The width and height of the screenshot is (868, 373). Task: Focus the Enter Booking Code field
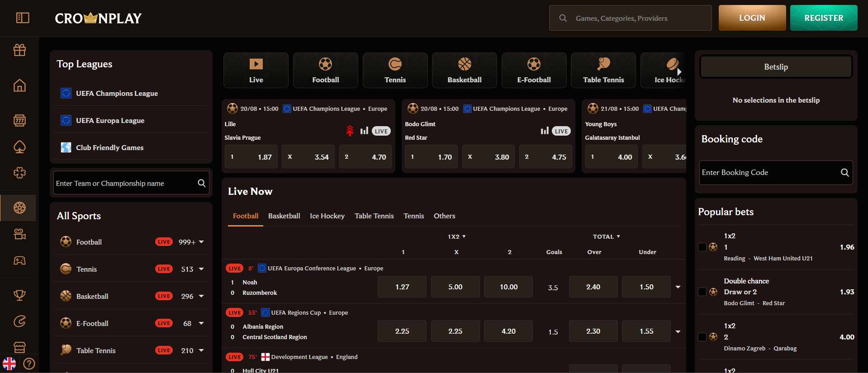coord(776,172)
